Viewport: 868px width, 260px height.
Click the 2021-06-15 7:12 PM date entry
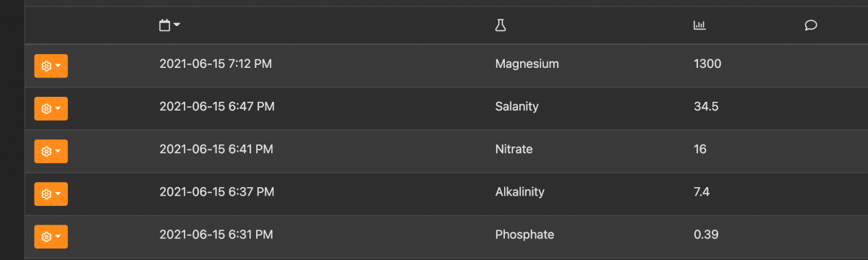click(x=216, y=64)
